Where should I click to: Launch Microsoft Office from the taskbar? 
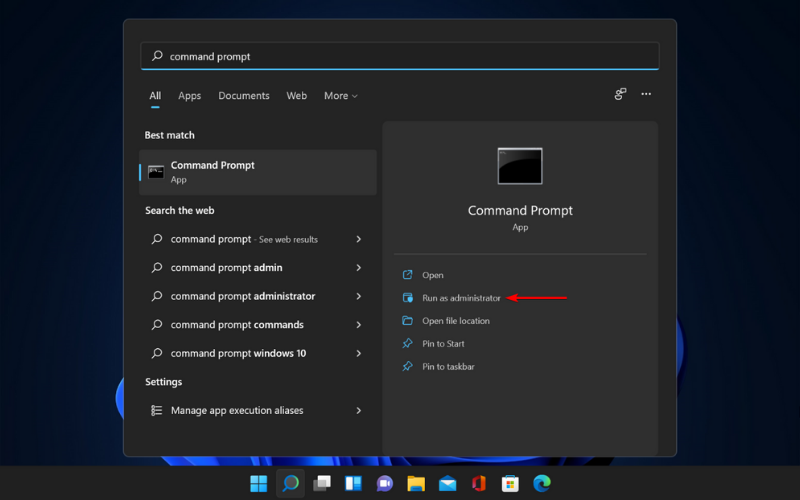pyautogui.click(x=479, y=483)
